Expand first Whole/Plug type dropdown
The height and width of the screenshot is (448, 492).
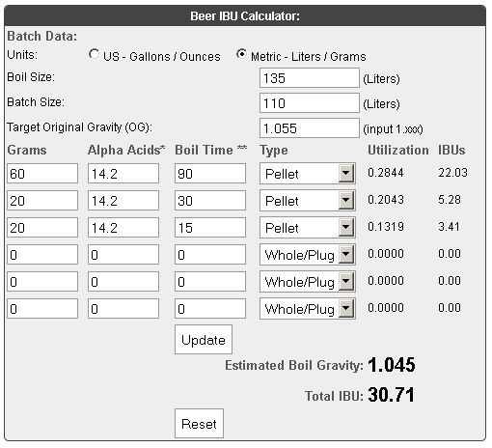pyautogui.click(x=308, y=255)
